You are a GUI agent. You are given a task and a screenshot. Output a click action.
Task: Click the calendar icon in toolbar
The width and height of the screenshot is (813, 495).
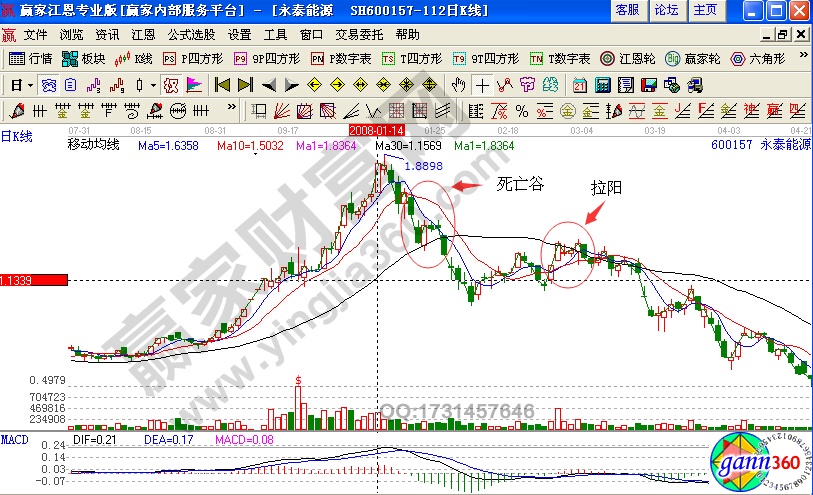[580, 84]
